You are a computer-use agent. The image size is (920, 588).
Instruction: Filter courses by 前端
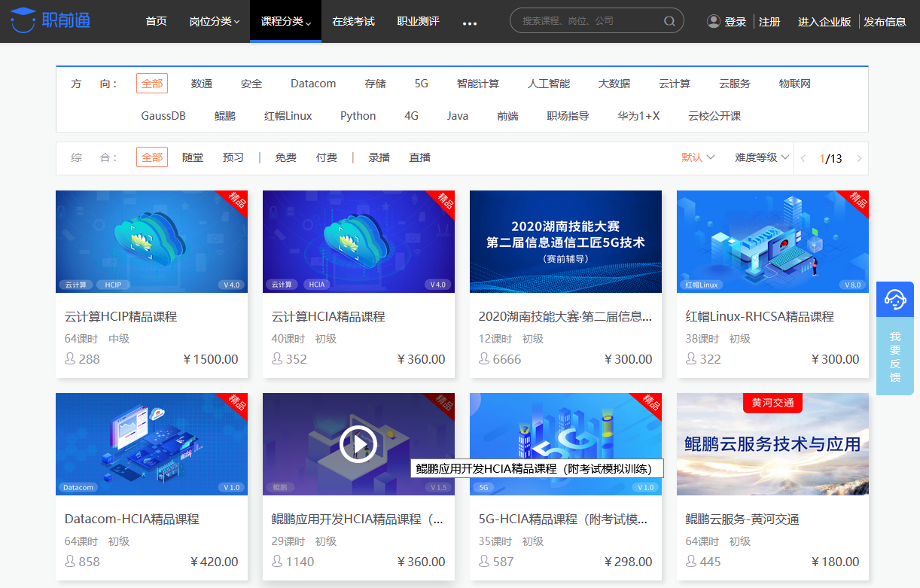pos(507,116)
